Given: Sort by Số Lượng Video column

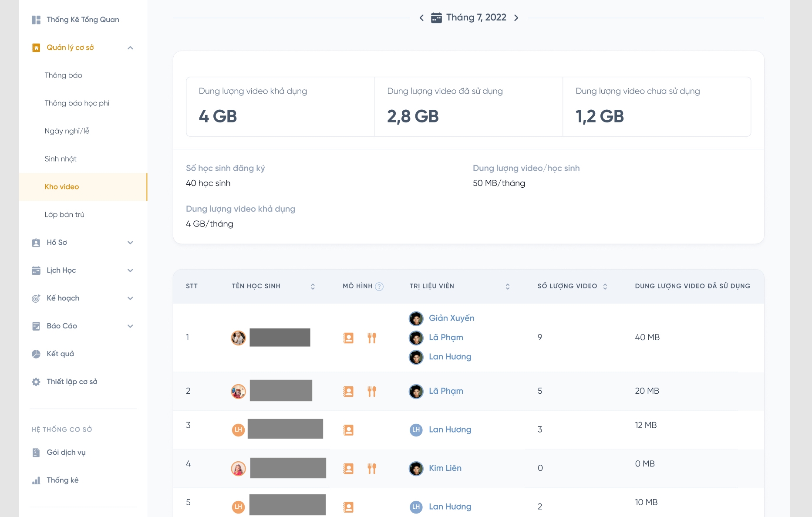Looking at the screenshot, I should 605,287.
